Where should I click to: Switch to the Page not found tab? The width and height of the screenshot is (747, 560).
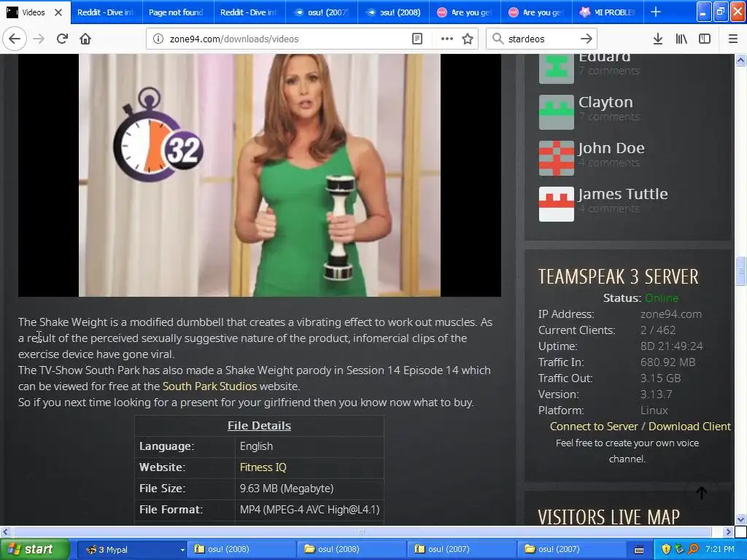(x=178, y=12)
